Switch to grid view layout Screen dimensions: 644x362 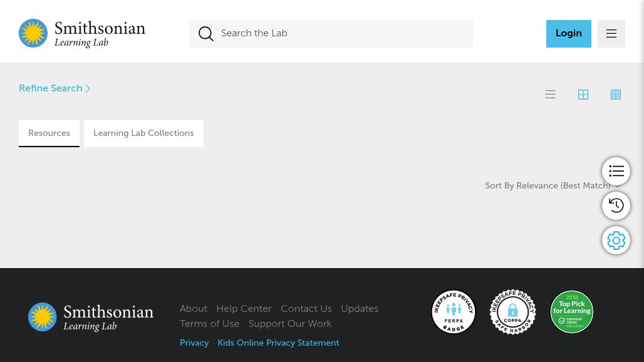click(583, 94)
